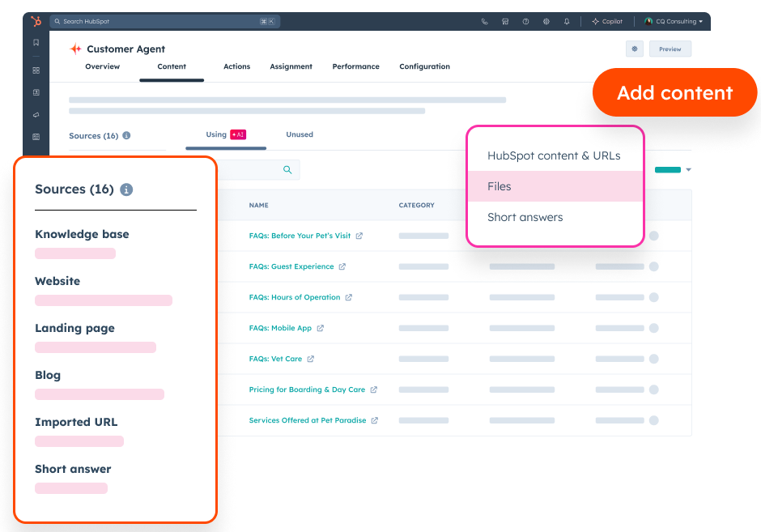Open the Workspaces grid icon in the sidebar
Viewport: 761px width, 532px height.
(36, 70)
